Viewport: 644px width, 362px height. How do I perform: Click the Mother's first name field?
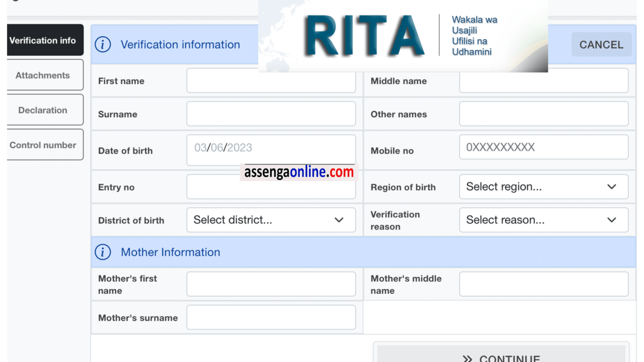click(271, 284)
